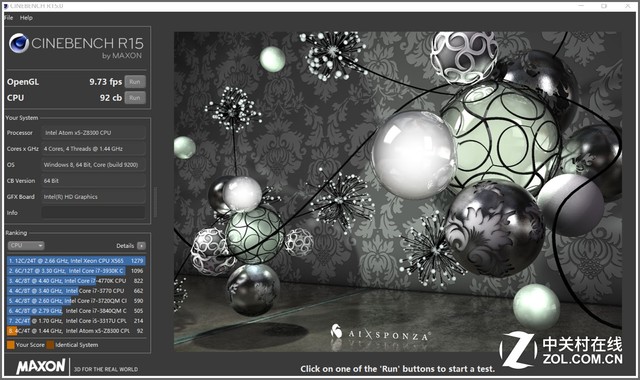
Task: Select the Core i7-3930K ranking row
Action: (x=76, y=271)
